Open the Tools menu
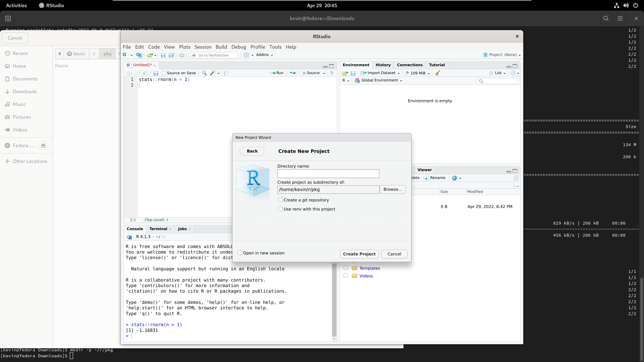The image size is (644, 362). [x=275, y=47]
